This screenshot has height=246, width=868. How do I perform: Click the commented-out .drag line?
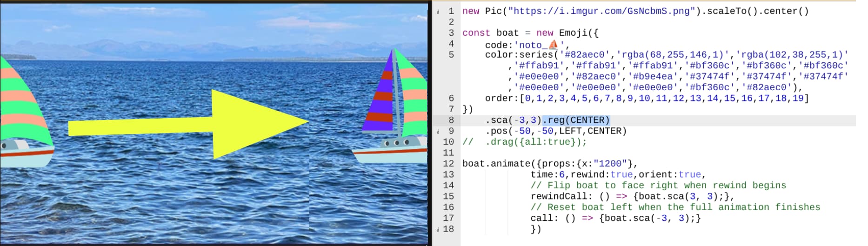[x=525, y=142]
